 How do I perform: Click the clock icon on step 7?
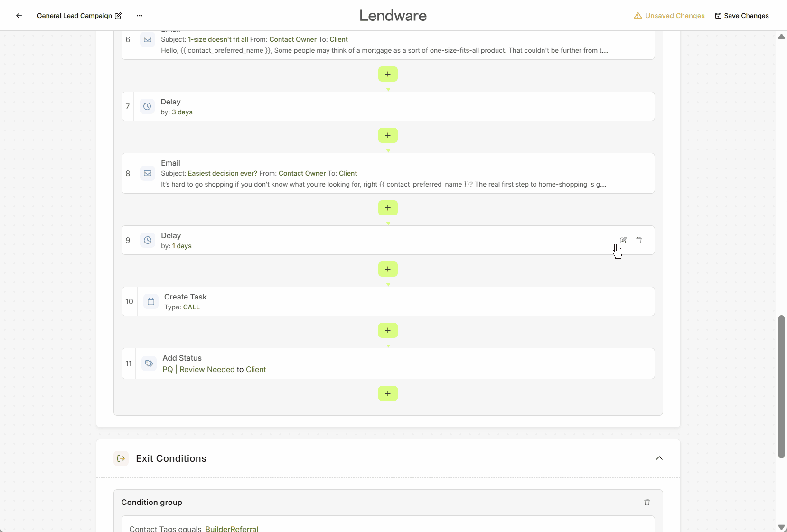147,106
